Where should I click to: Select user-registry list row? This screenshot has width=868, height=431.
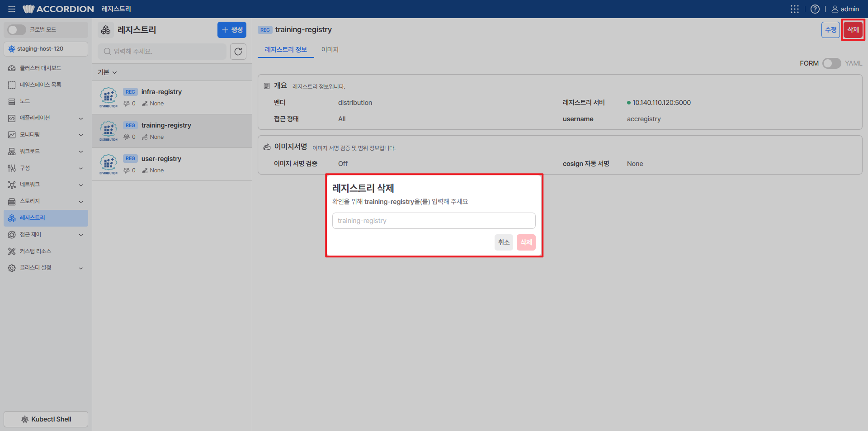pyautogui.click(x=172, y=164)
